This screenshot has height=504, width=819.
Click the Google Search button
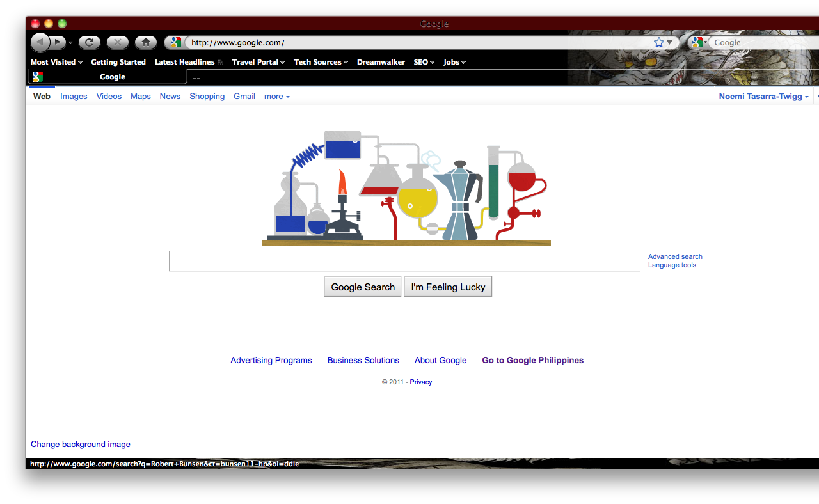tap(363, 287)
